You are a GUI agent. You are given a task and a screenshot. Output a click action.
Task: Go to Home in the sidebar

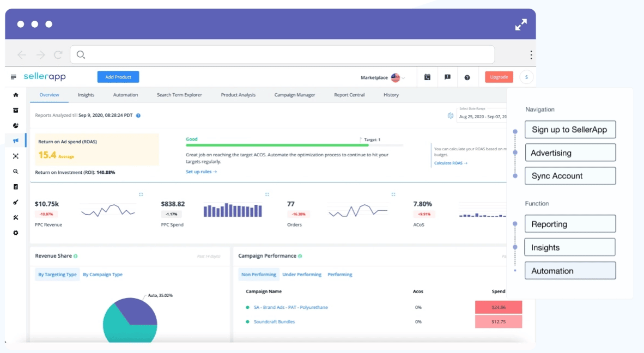[x=16, y=95]
